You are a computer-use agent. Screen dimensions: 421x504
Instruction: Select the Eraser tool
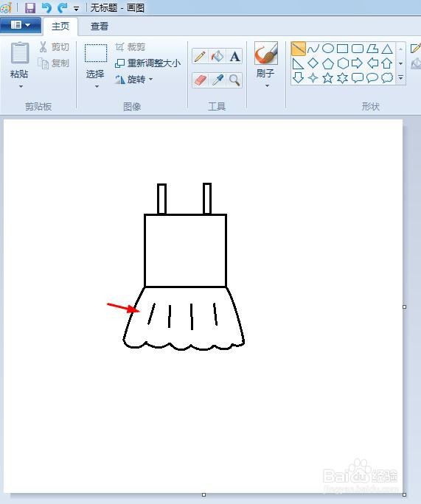click(x=200, y=80)
